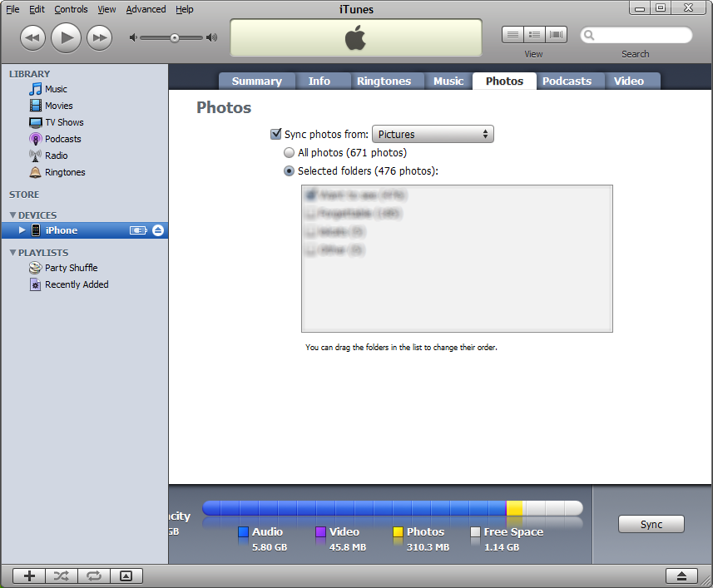The width and height of the screenshot is (713, 588).
Task: Click blue Audio capacity color swatch
Action: point(243,531)
